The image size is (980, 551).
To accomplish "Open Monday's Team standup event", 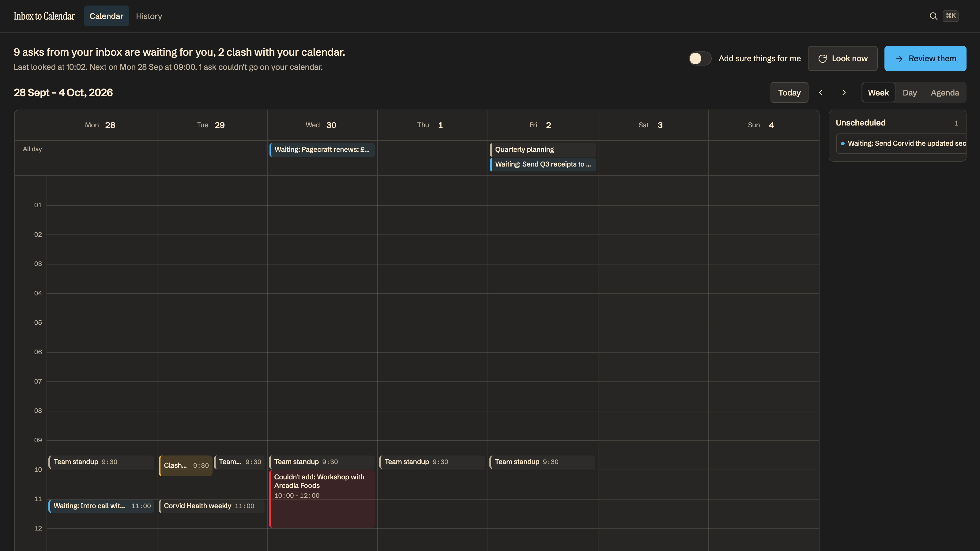I will pos(101,462).
